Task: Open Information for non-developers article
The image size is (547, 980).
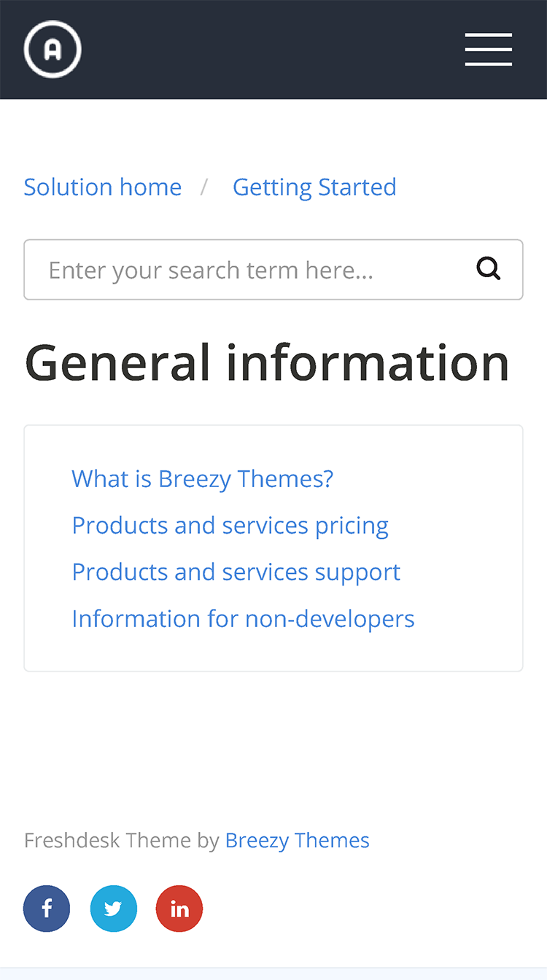Action: tap(244, 618)
